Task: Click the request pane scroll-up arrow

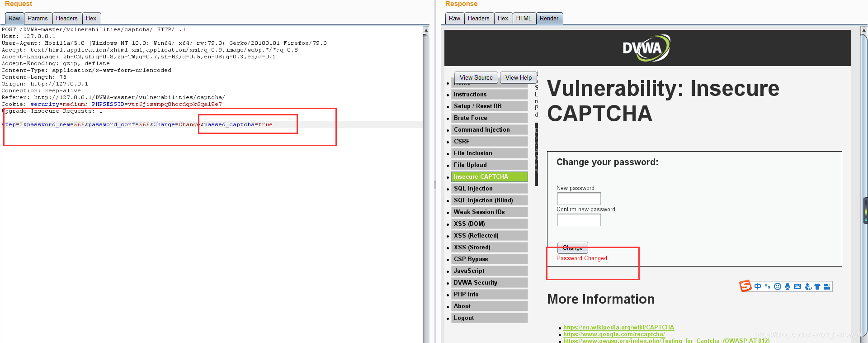Action: tap(426, 30)
